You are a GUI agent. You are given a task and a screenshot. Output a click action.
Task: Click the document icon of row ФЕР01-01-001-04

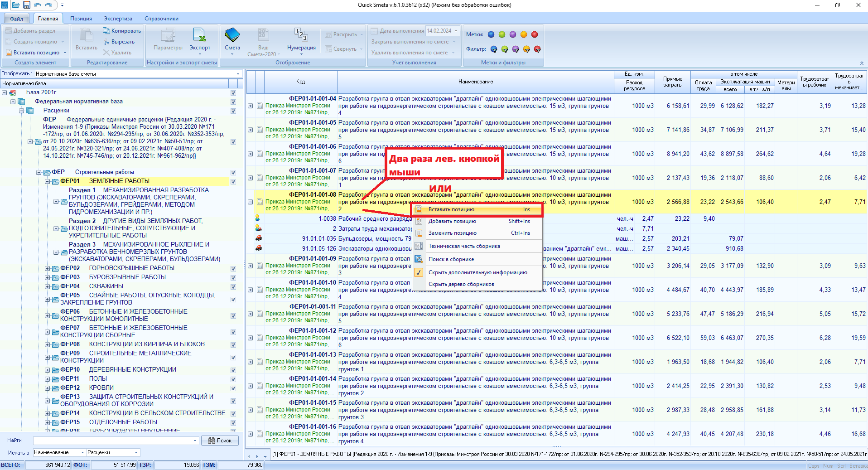(x=260, y=106)
